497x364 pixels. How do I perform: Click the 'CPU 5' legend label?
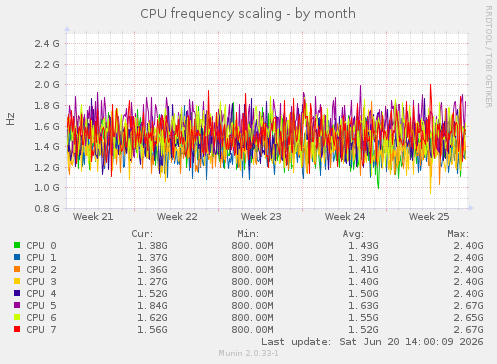click(41, 306)
